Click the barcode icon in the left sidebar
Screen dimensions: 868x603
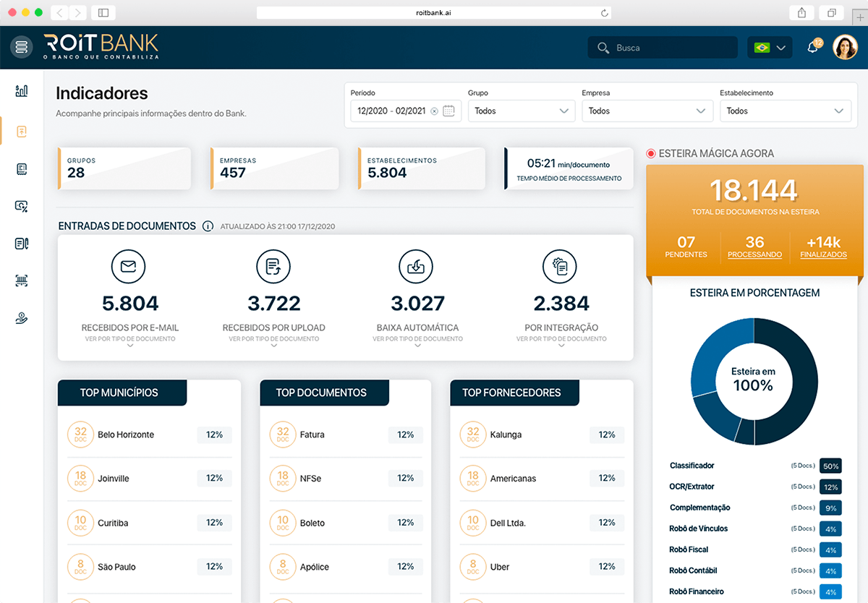click(x=22, y=281)
